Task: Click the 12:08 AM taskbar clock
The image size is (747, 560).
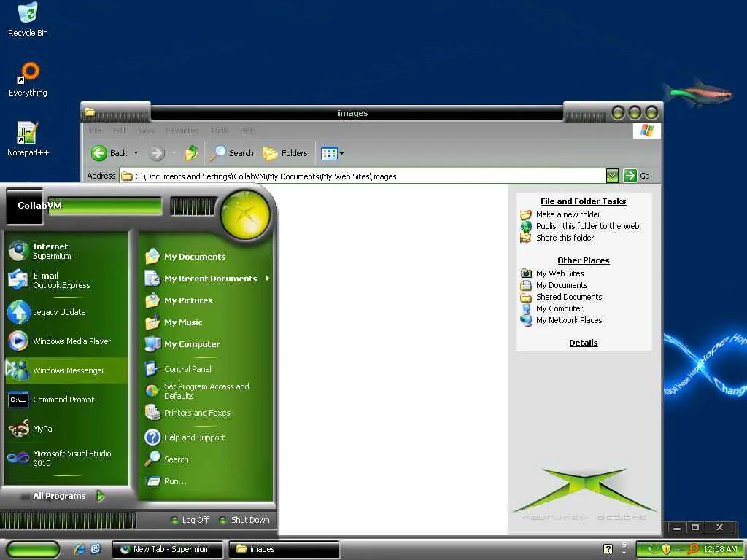Action: click(x=720, y=550)
